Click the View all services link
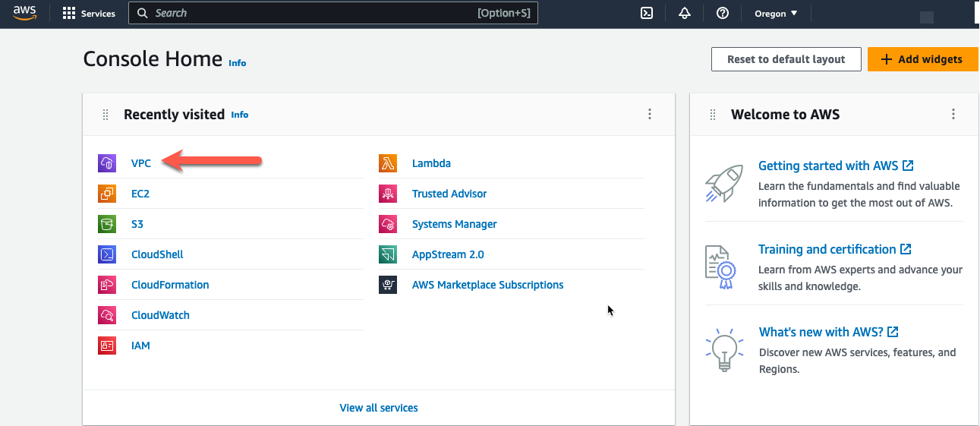 tap(379, 408)
